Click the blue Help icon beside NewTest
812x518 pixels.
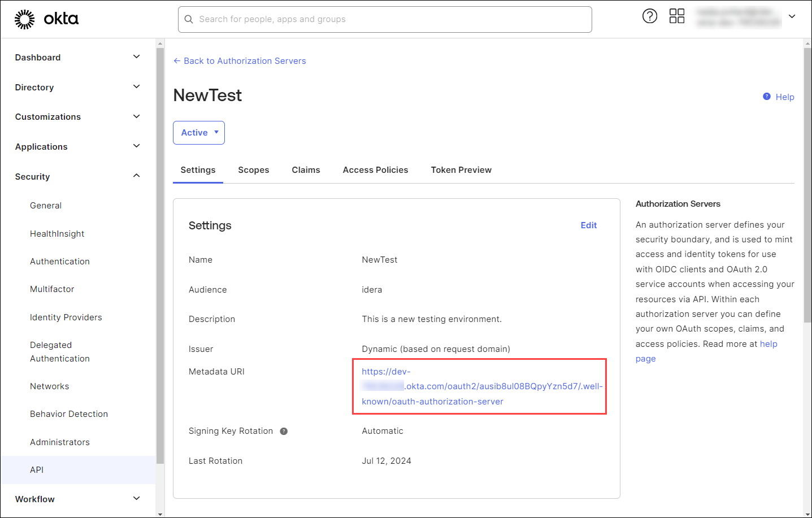tap(767, 97)
